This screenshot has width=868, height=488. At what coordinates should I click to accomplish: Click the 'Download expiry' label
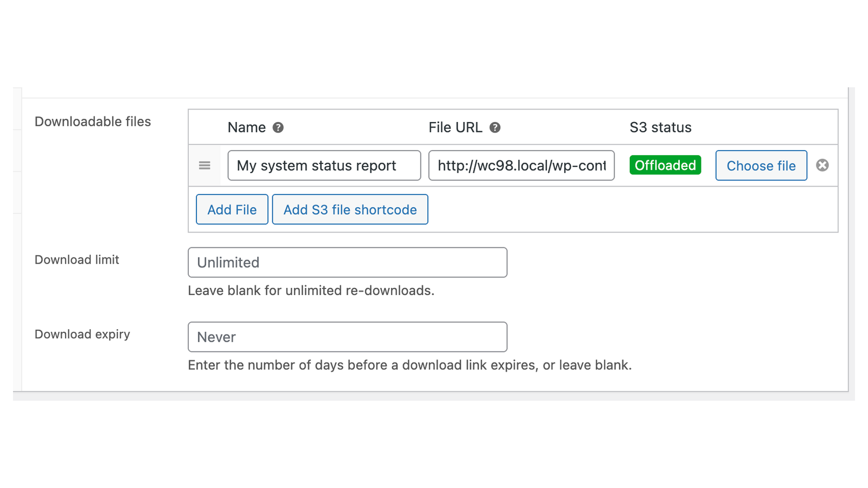[82, 334]
